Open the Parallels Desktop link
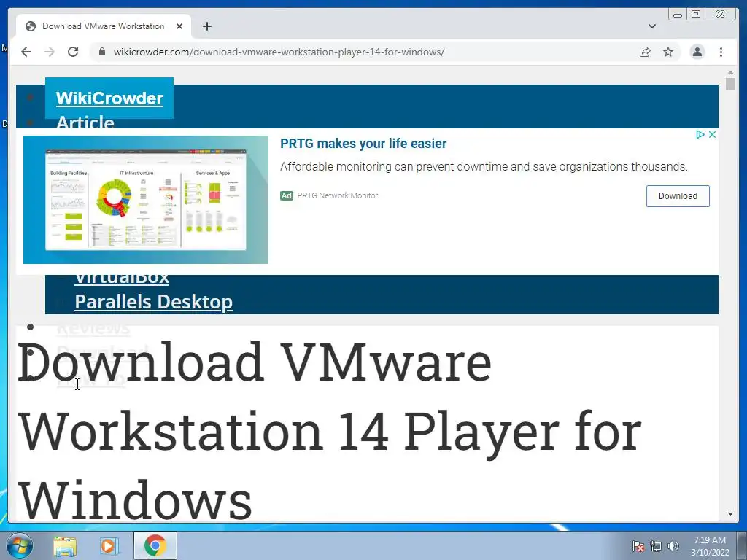This screenshot has width=747, height=560. pos(153,301)
